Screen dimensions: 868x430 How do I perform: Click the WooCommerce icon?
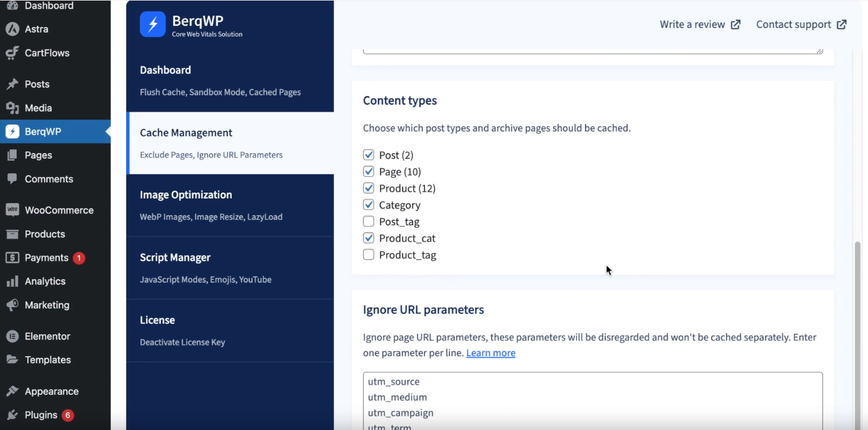(x=12, y=210)
